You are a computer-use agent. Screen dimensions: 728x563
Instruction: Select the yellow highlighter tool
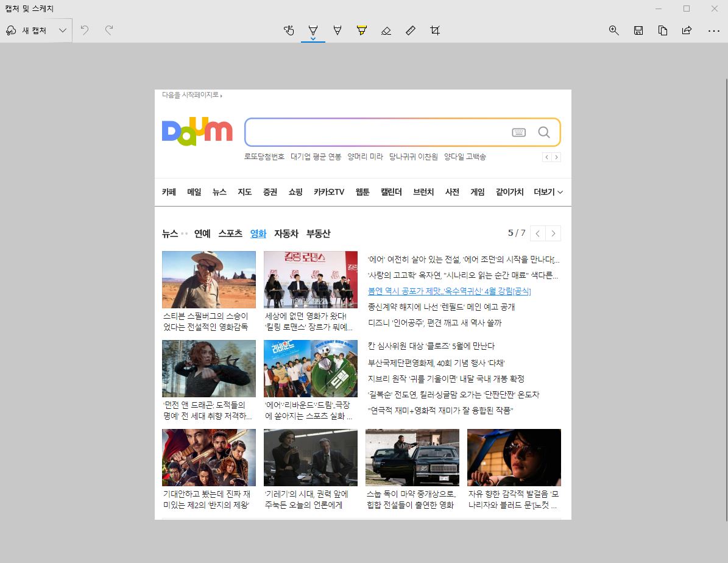tap(362, 30)
